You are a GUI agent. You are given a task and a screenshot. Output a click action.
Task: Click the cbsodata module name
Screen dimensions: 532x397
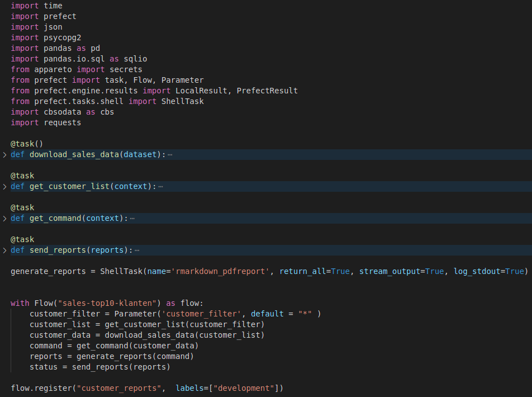pos(62,112)
